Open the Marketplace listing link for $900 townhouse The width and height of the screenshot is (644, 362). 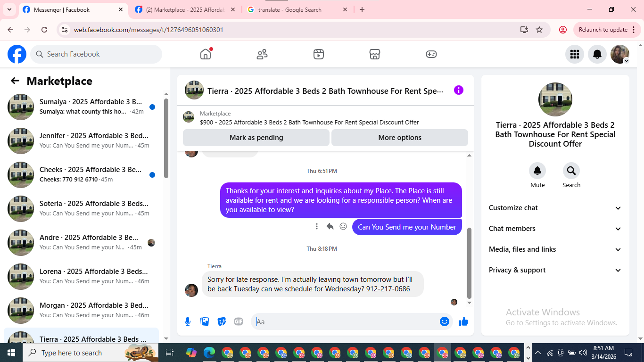[309, 122]
